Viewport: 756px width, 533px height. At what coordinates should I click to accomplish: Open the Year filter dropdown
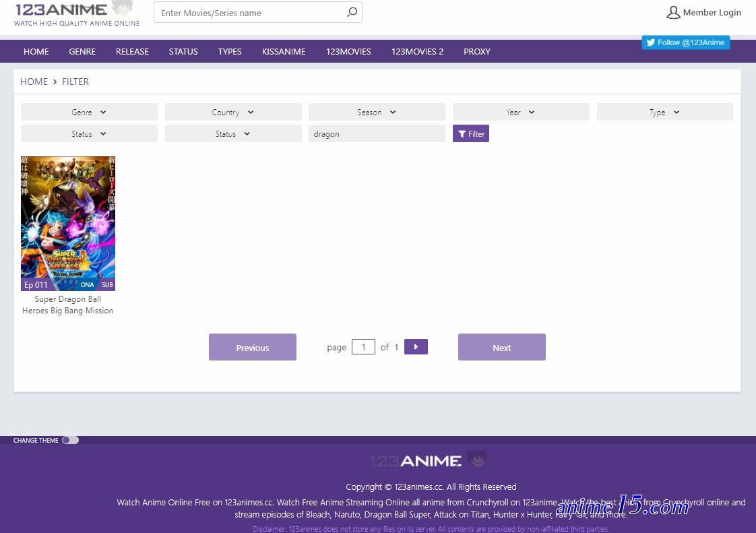coord(521,112)
